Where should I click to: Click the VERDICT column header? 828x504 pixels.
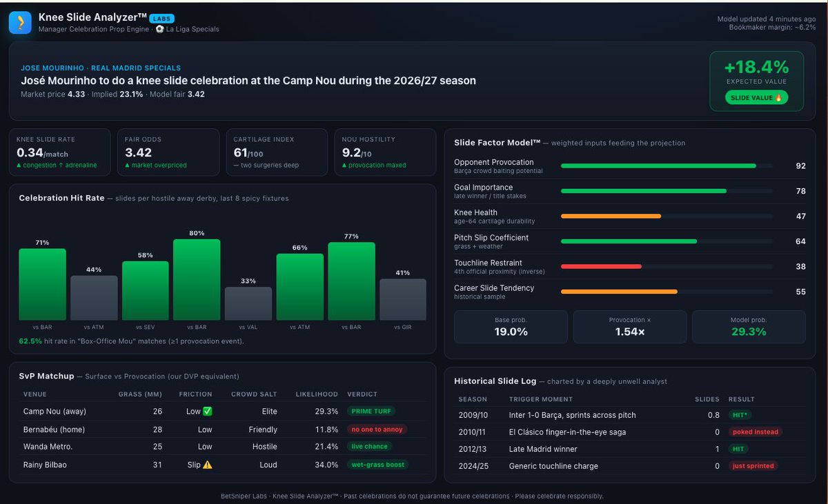362,394
